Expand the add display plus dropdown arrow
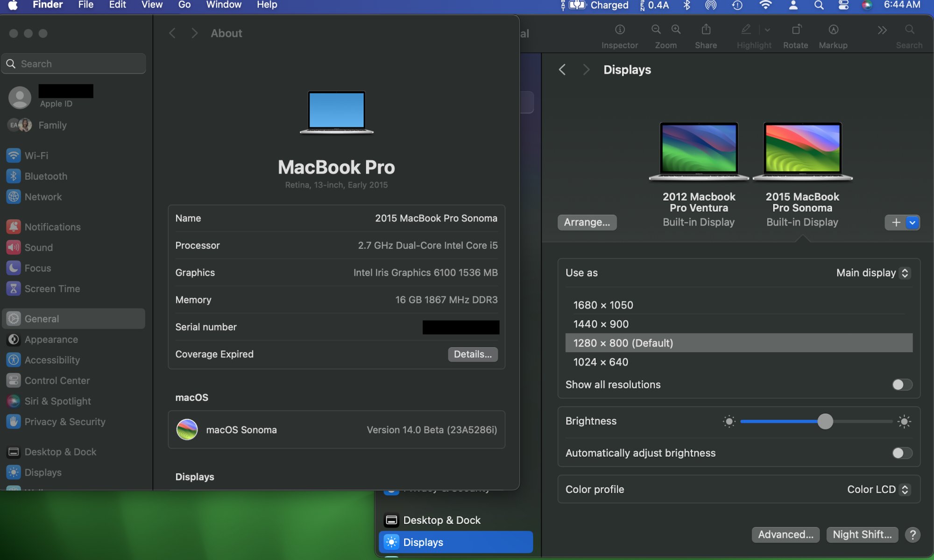Viewport: 934px width, 560px height. pos(912,223)
